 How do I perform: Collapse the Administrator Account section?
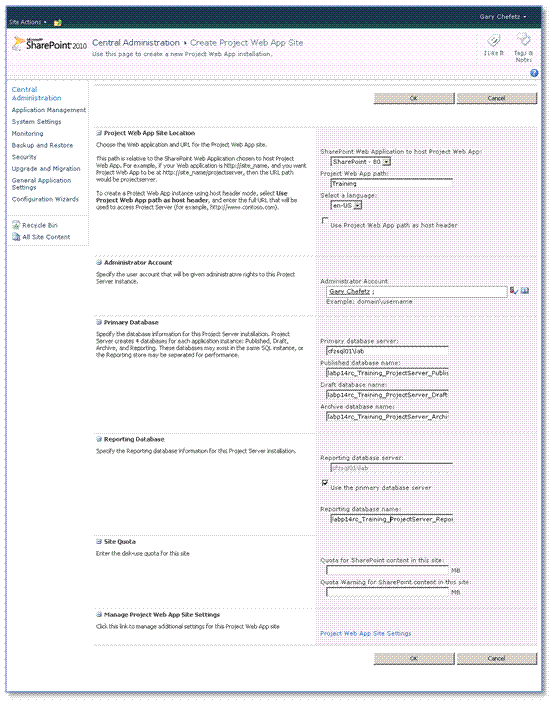(x=99, y=263)
